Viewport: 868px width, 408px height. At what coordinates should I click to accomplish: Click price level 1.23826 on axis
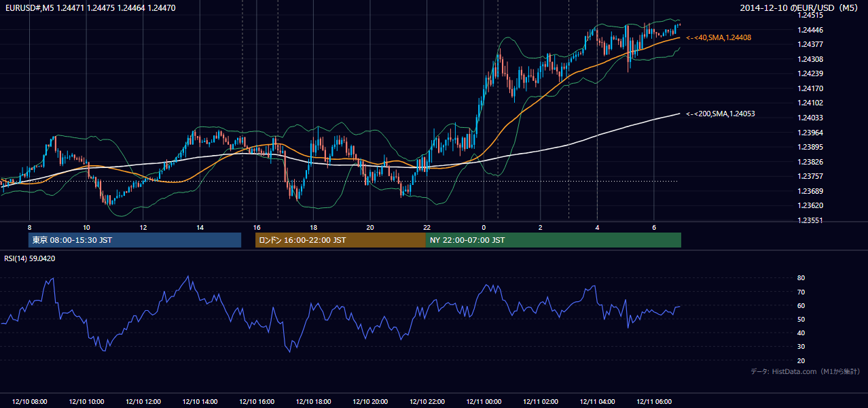[x=810, y=162]
